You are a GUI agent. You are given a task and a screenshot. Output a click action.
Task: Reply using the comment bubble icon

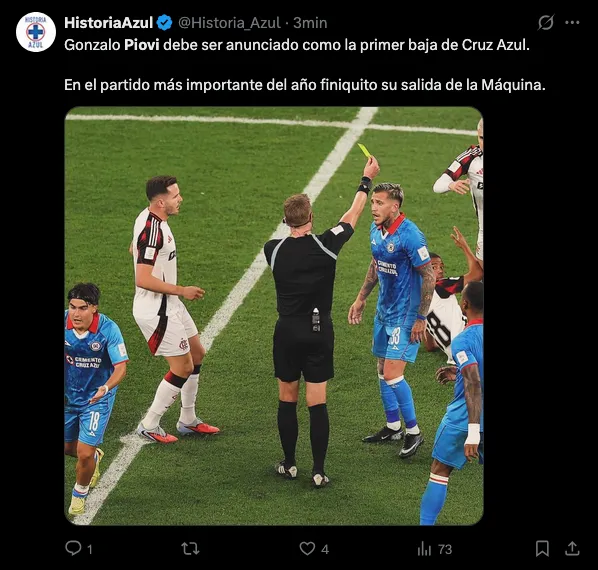pos(73,548)
